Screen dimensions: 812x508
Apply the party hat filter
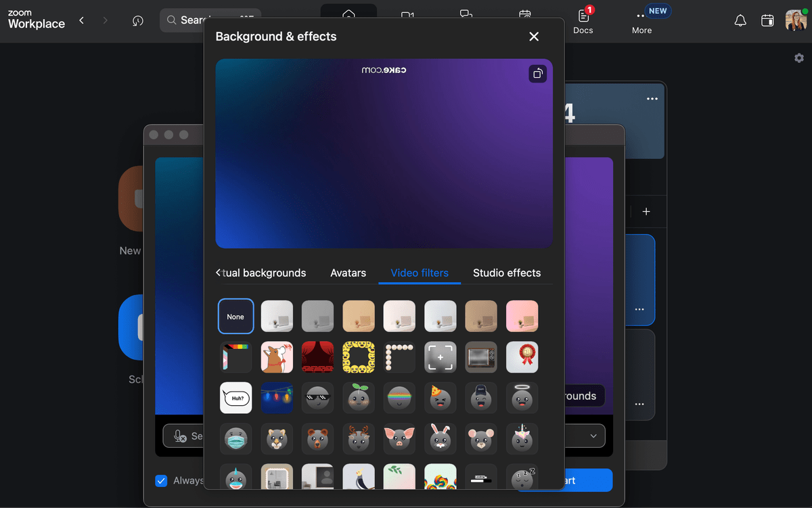[x=440, y=398]
